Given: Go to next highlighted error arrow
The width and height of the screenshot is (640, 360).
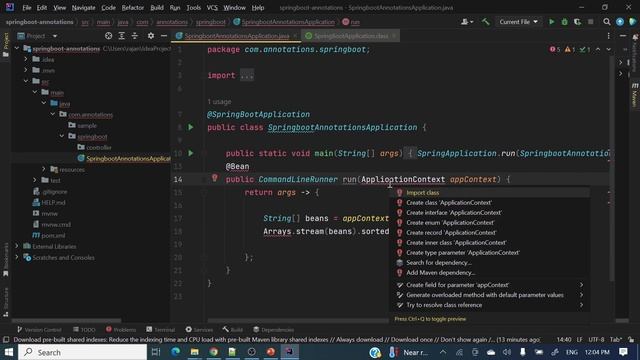Looking at the screenshot, I should (609, 49).
